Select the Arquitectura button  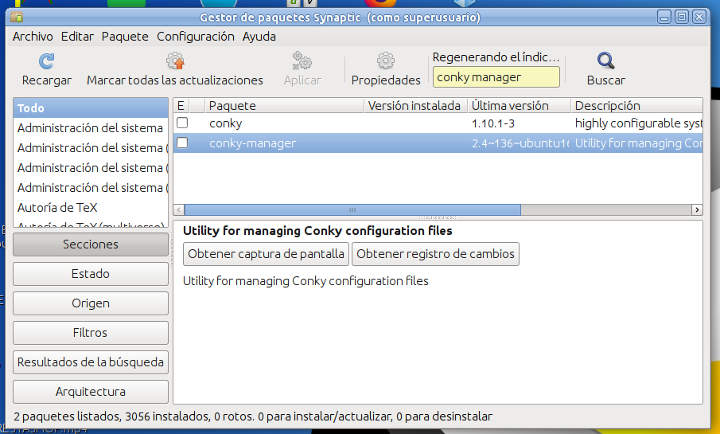[x=90, y=391]
